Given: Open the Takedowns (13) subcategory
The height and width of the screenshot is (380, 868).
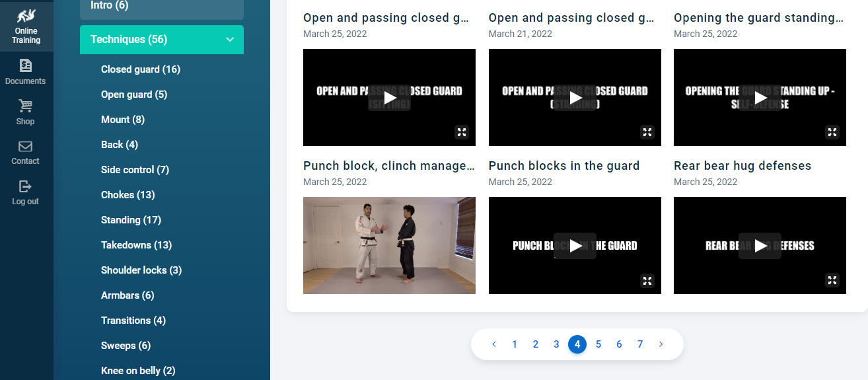Looking at the screenshot, I should [136, 245].
